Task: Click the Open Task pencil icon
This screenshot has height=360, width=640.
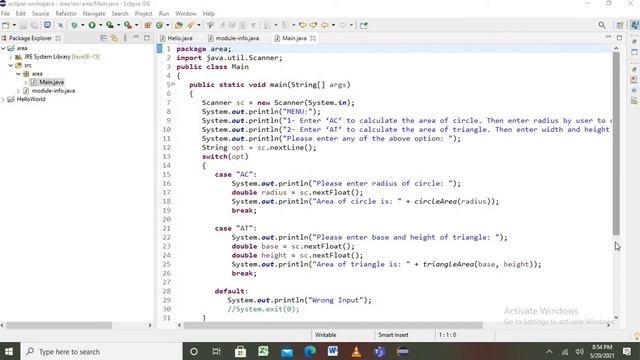Action: point(190,25)
